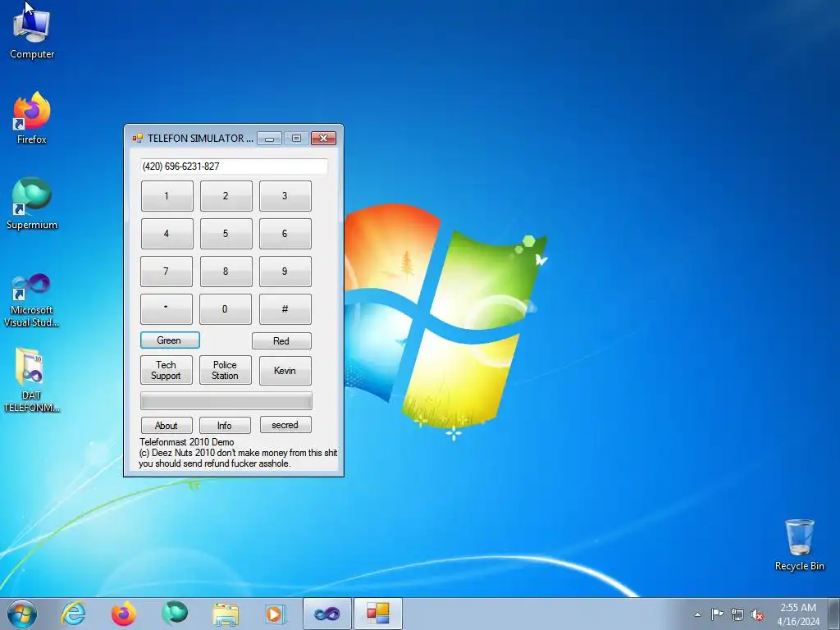The width and height of the screenshot is (840, 630).
Task: Dial digit 4 on the keypad
Action: pyautogui.click(x=167, y=234)
